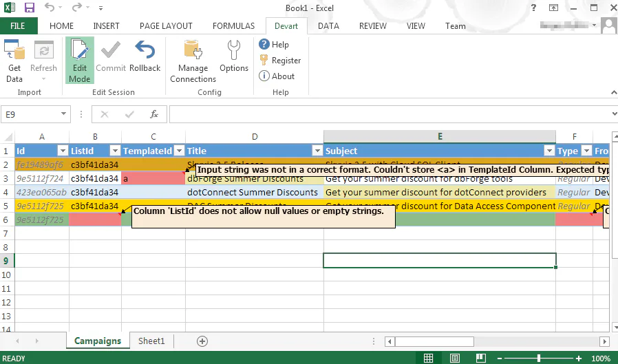Click the Register key item
Screen dimensions: 618x364
280,61
